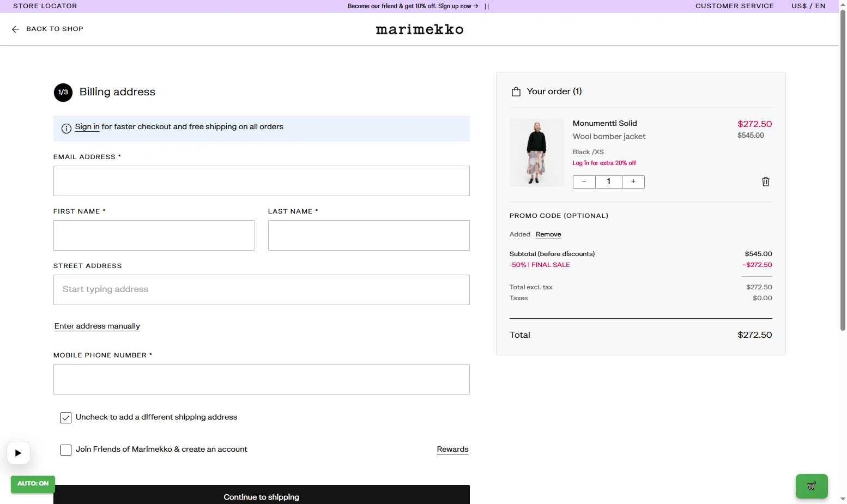Click the page vertical scrollbar
This screenshot has height=504, width=847.
point(843,170)
